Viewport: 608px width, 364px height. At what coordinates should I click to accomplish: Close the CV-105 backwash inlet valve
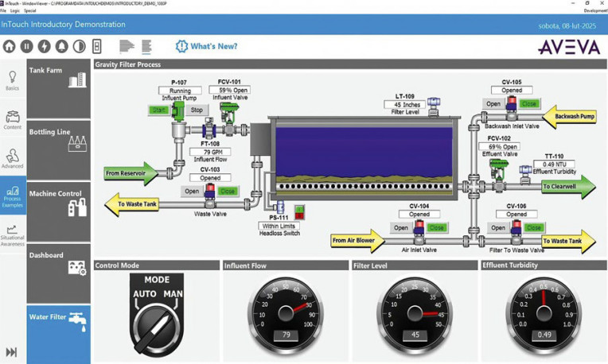[x=529, y=104]
